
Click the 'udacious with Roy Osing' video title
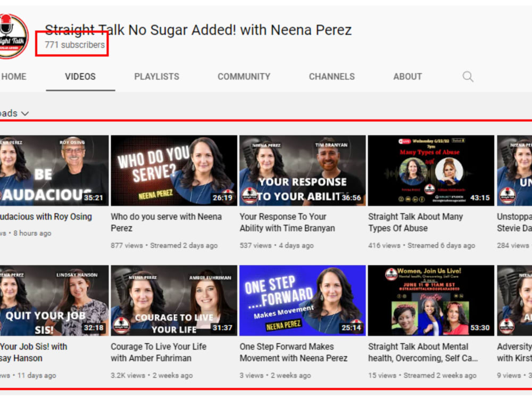point(46,217)
